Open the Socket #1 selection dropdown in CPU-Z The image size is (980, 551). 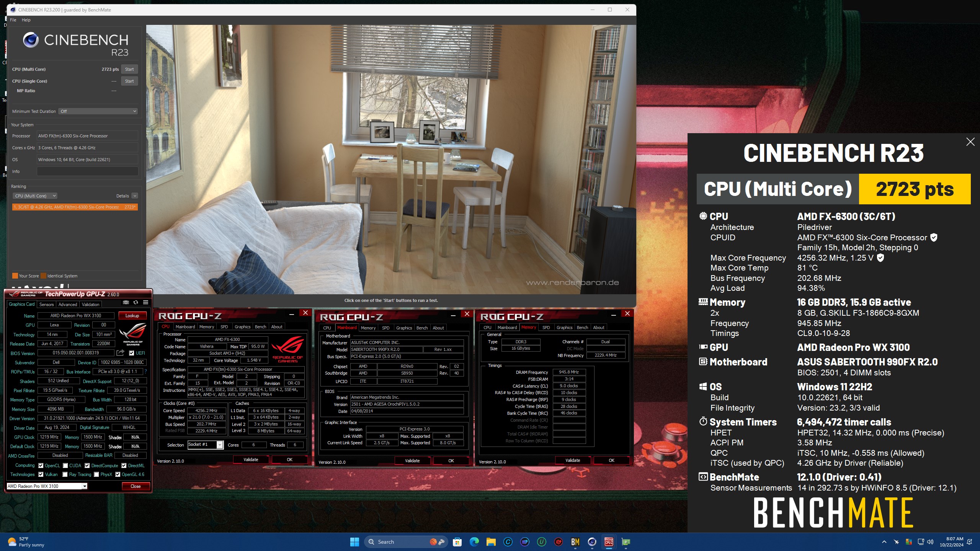point(206,445)
